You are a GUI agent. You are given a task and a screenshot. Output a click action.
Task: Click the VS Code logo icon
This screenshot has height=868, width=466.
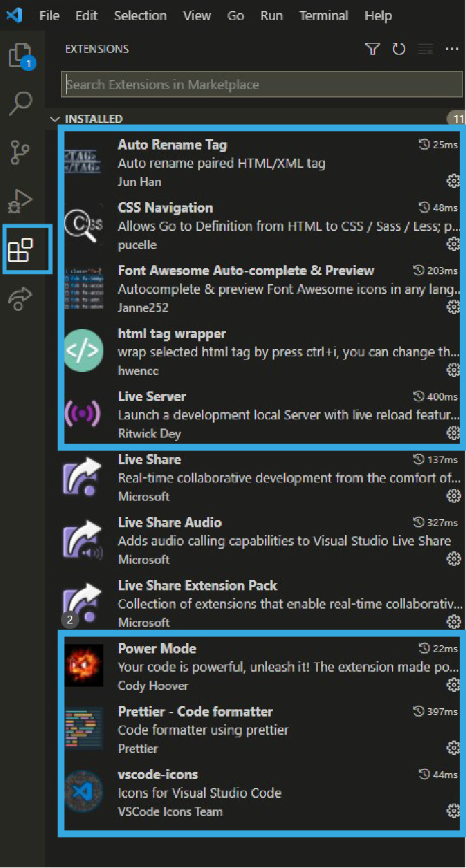coord(14,15)
